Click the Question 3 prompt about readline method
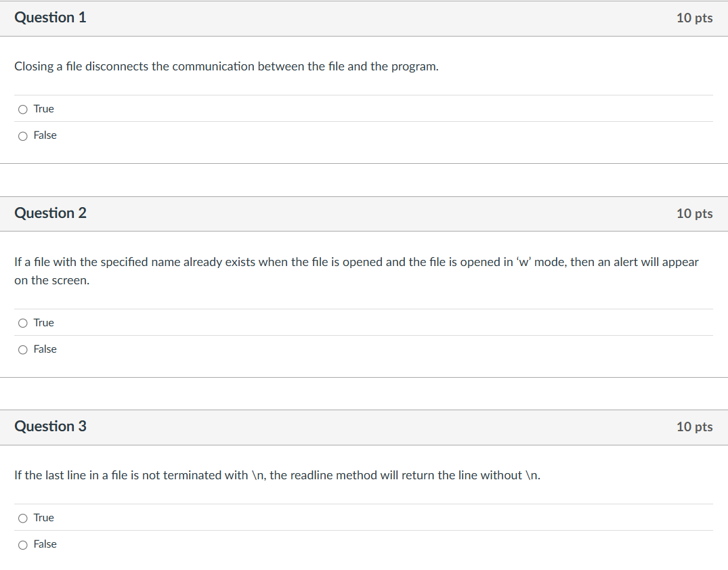 click(277, 475)
